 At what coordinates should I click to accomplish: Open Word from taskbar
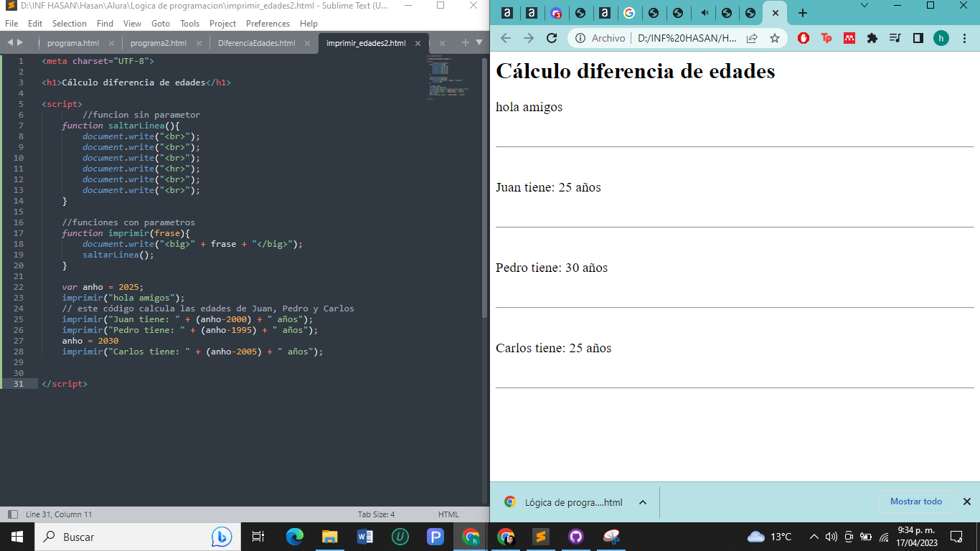(364, 537)
